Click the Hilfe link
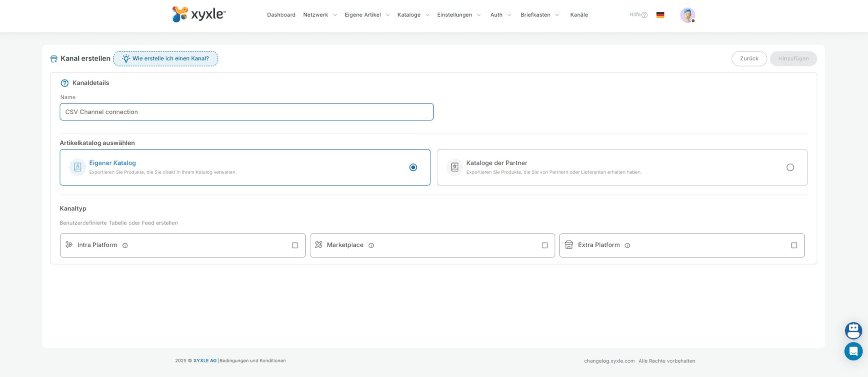Image resolution: width=868 pixels, height=377 pixels. (635, 15)
